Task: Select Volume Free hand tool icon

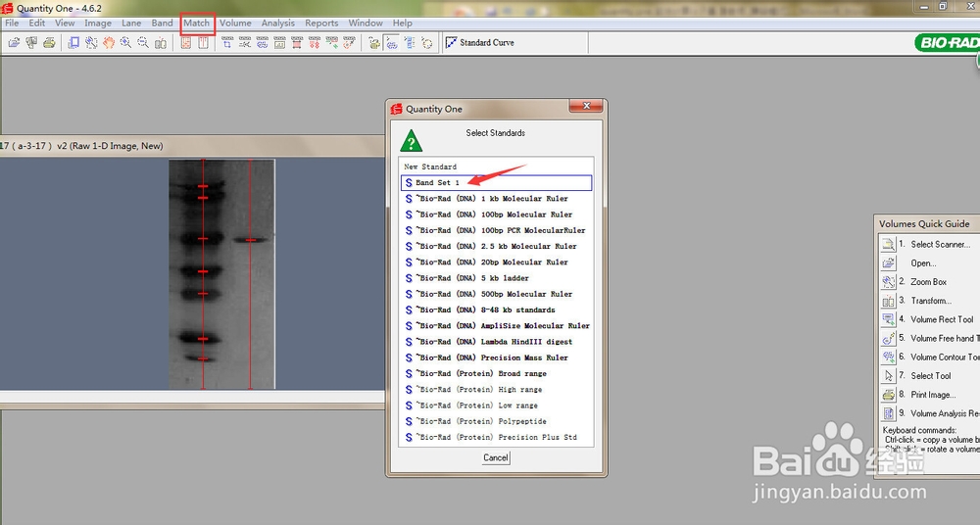Action: coord(888,338)
